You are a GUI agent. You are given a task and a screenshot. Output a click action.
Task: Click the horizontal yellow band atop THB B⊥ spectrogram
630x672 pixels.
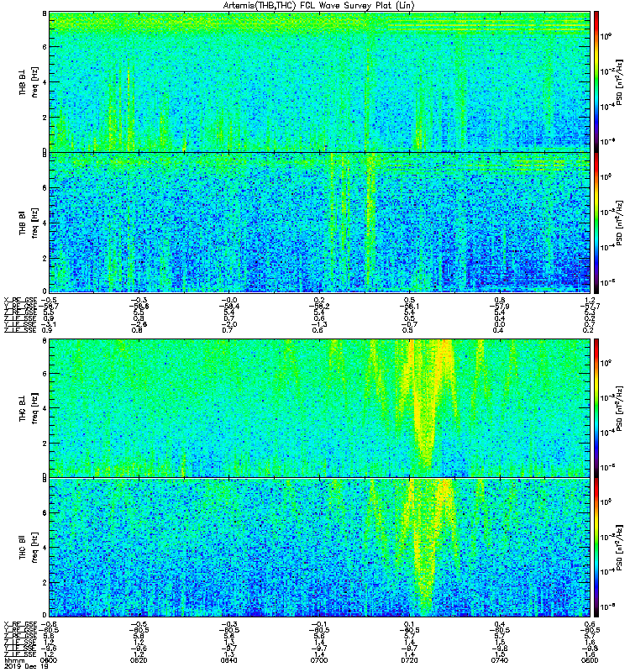pyautogui.click(x=319, y=24)
